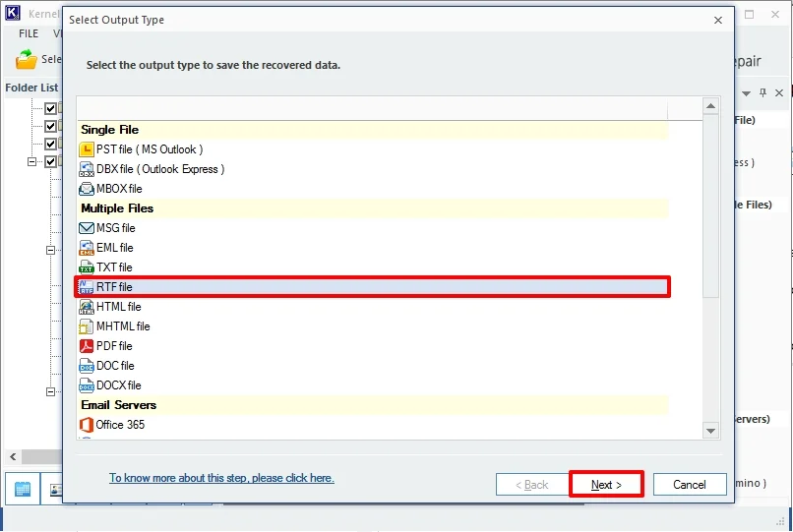
Task: Choose the Office 365 logo icon
Action: [87, 425]
